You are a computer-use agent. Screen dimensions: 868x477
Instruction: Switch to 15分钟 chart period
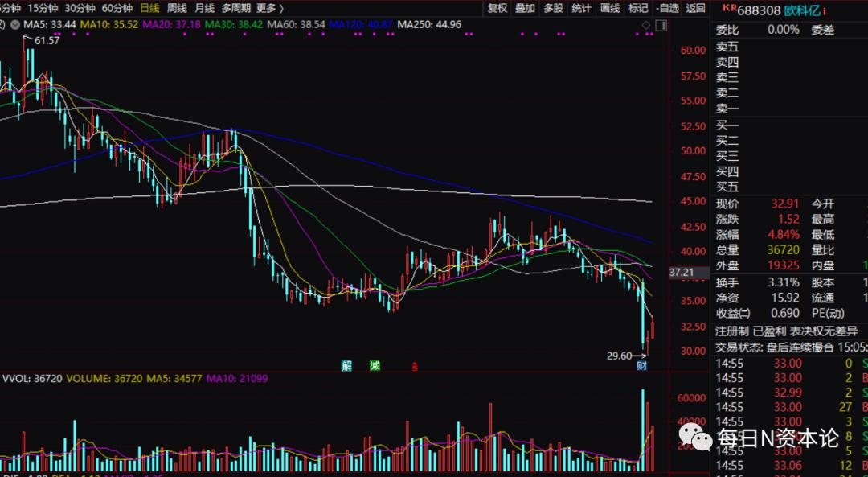[x=43, y=8]
